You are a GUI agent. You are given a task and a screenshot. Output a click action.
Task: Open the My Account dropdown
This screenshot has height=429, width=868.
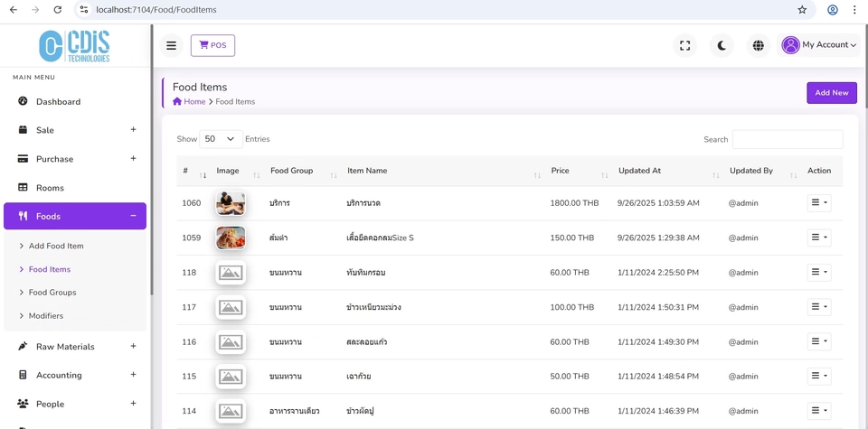[x=819, y=45]
